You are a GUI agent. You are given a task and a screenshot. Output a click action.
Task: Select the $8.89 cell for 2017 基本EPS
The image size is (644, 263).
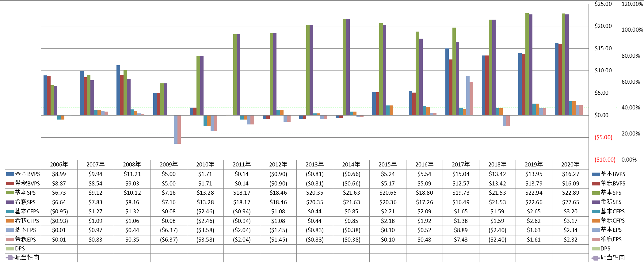click(461, 230)
